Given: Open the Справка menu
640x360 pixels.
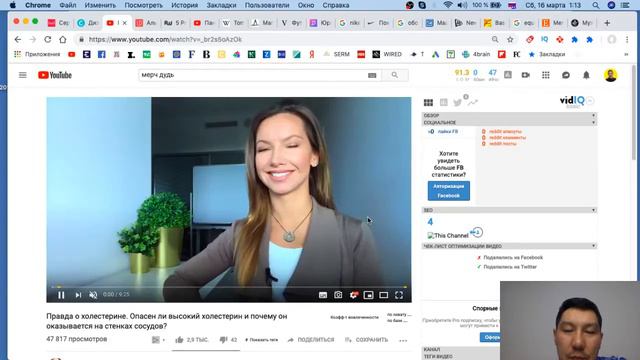Looking at the screenshot, I should [336, 5].
